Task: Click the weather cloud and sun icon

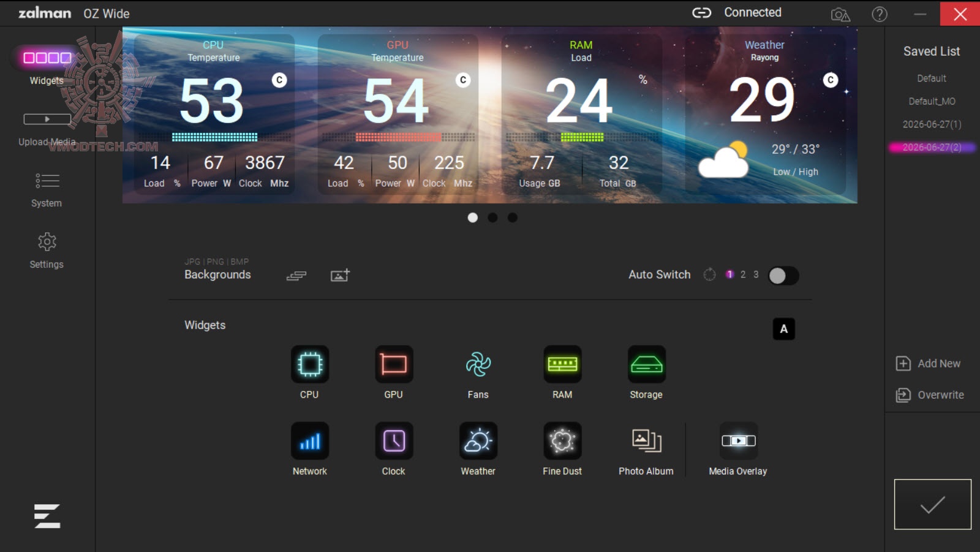Action: (723, 159)
